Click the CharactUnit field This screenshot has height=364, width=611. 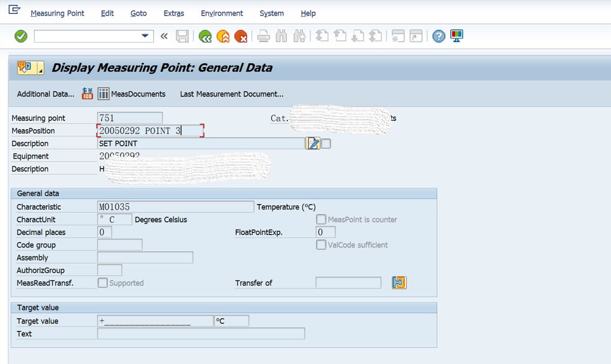pyautogui.click(x=114, y=220)
